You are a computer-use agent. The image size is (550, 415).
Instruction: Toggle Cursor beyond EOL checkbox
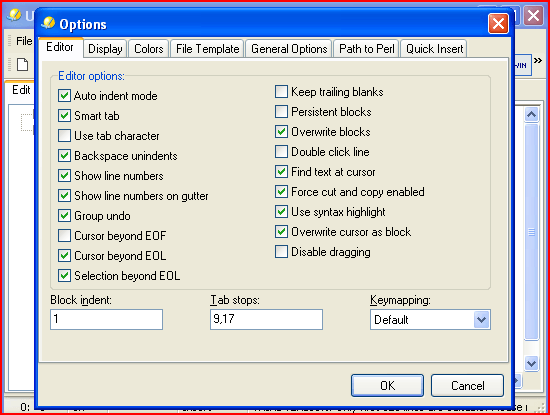pos(64,256)
